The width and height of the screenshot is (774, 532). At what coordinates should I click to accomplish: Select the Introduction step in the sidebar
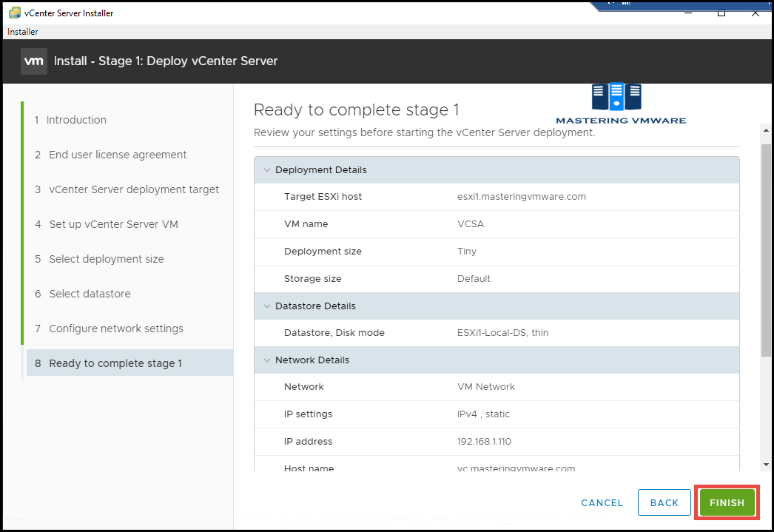pos(76,119)
